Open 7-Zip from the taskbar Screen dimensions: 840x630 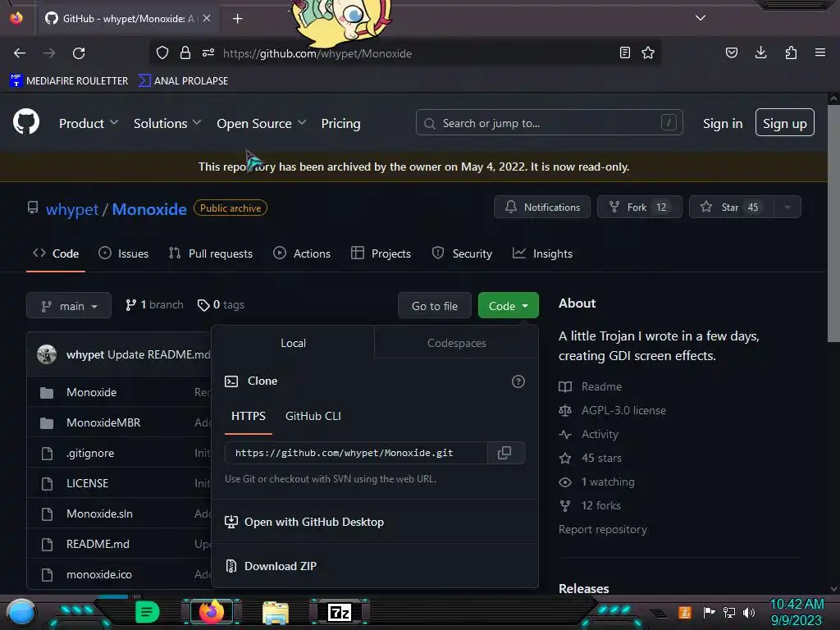(339, 612)
